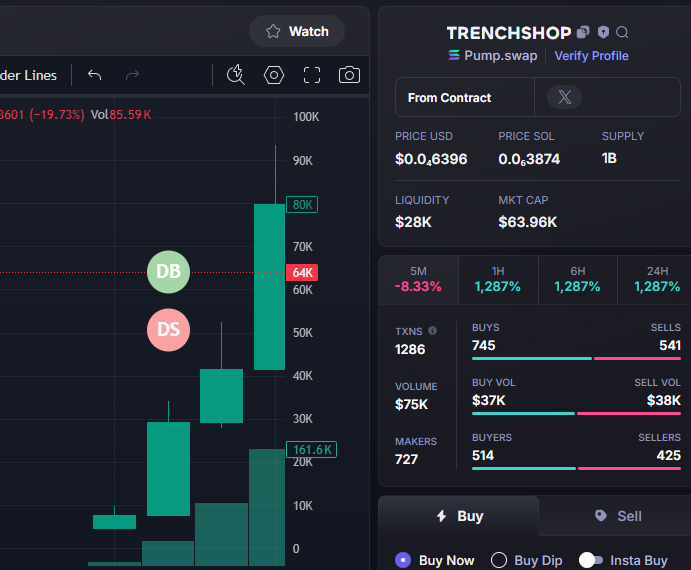Viewport: 691px width, 570px height.
Task: Open the X (Twitter) social link
Action: [564, 97]
